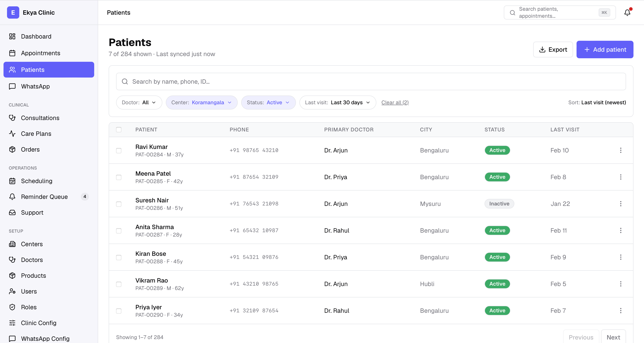Click the notification bell icon
This screenshot has width=644, height=343.
(x=627, y=12)
